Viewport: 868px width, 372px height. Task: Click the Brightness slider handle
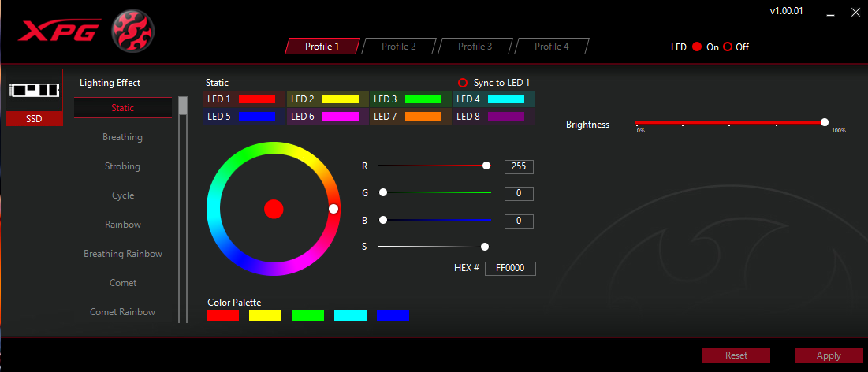pos(824,122)
